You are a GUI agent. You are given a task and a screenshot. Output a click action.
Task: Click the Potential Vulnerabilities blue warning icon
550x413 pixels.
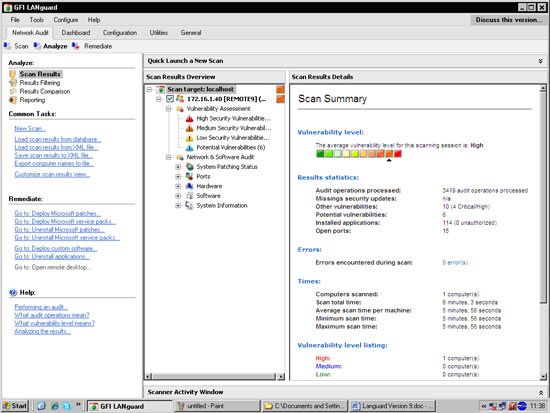pyautogui.click(x=189, y=147)
